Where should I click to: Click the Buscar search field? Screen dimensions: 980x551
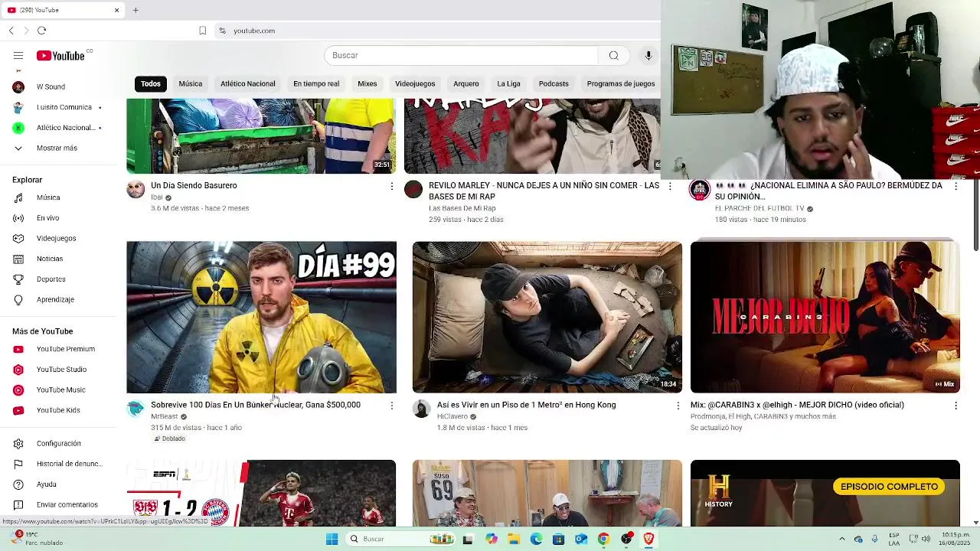coord(461,55)
